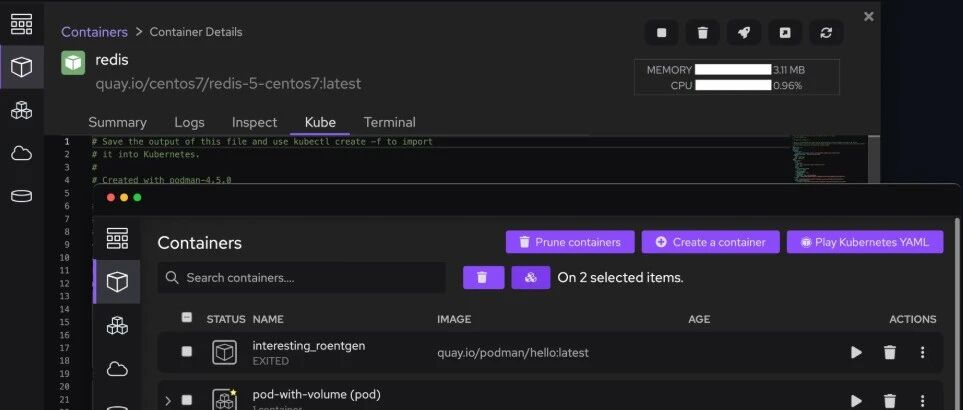This screenshot has width=963, height=410.
Task: Click Create a container button
Action: click(x=711, y=242)
